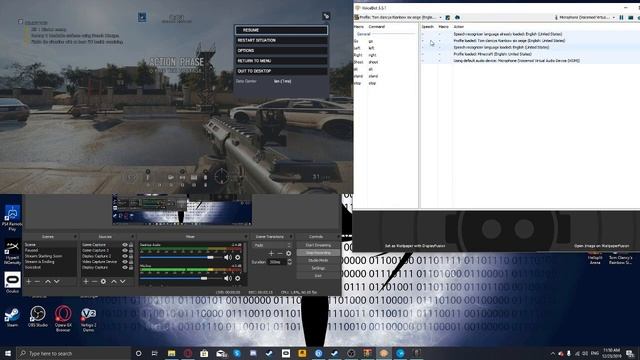The width and height of the screenshot is (640, 360).
Task: Open PS4 Remote Play desktop shortcut
Action: (x=12, y=218)
